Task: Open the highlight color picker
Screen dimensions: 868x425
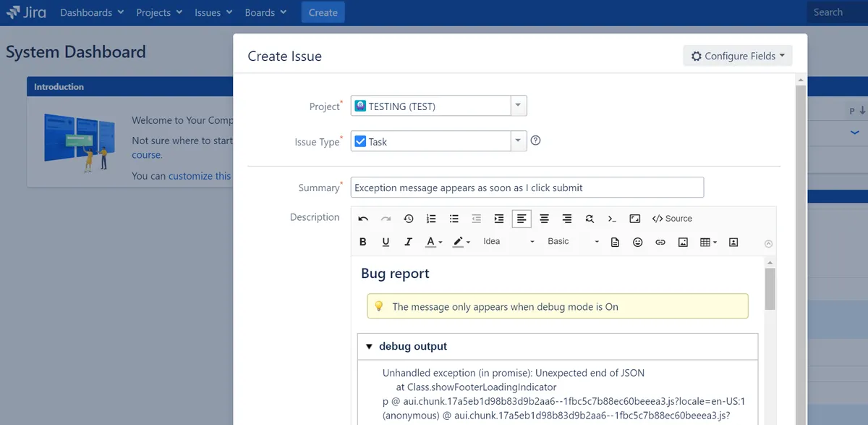Action: [x=461, y=242]
